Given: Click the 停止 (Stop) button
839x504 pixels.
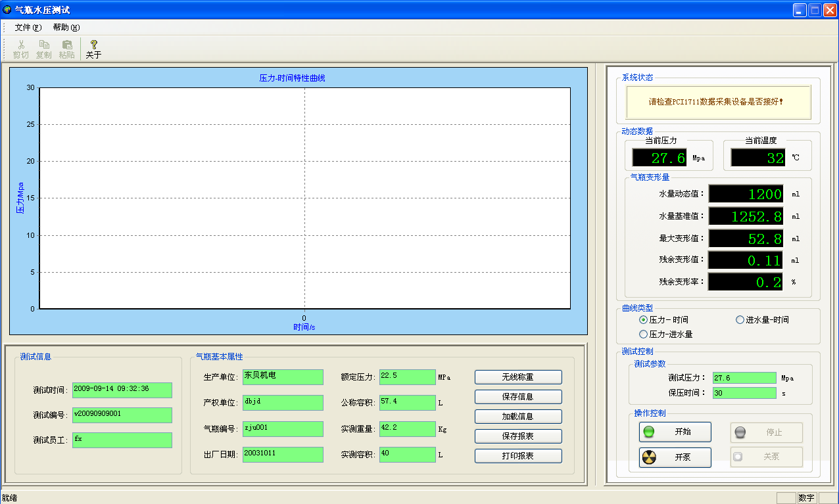Looking at the screenshot, I should pyautogui.click(x=767, y=432).
